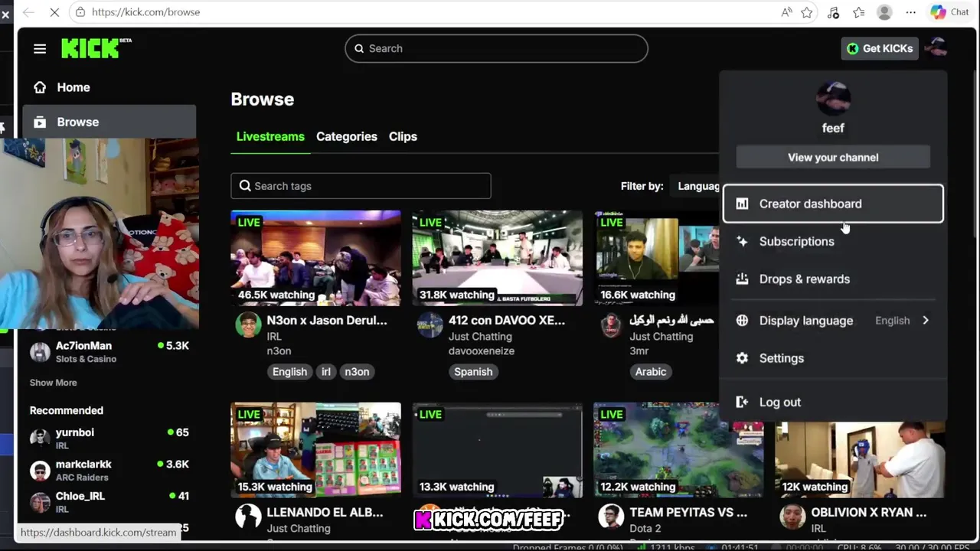Image resolution: width=980 pixels, height=551 pixels.
Task: Open the 31.8K watching stream thumbnail
Action: (497, 258)
